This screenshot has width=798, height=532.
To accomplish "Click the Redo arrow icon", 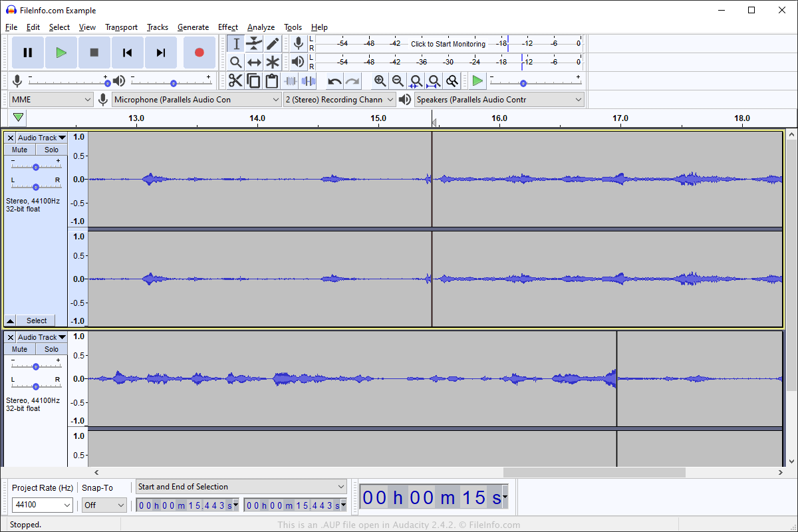I will click(352, 81).
